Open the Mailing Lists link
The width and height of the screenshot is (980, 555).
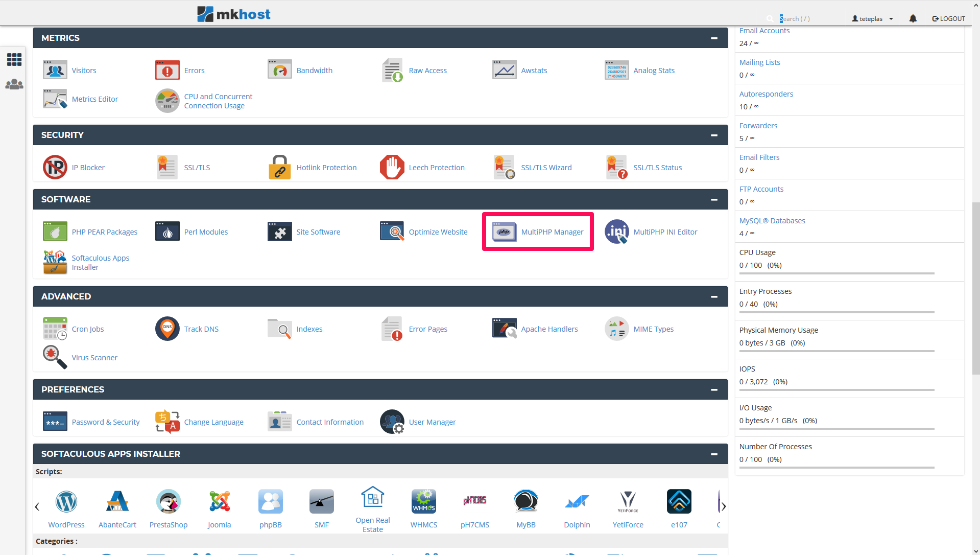[x=760, y=62]
